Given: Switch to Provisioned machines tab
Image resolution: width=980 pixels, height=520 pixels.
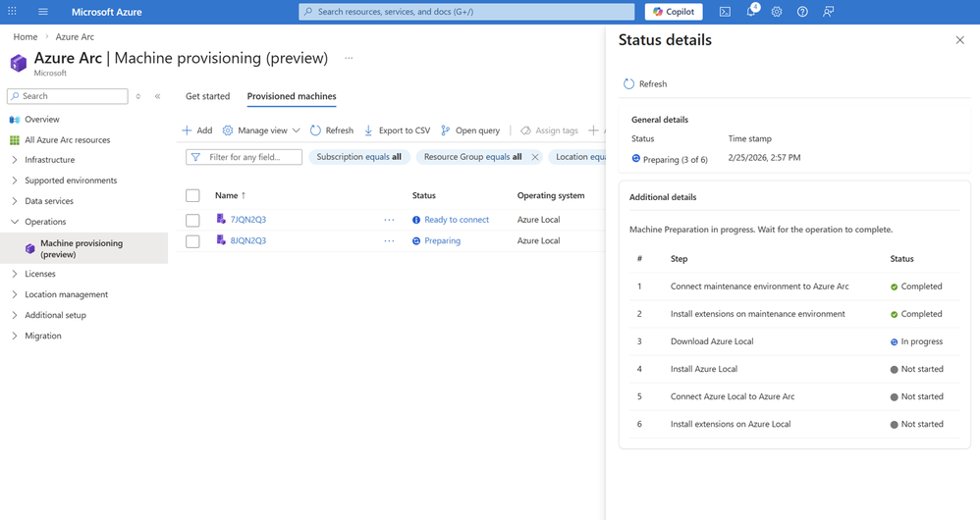Looking at the screenshot, I should pos(292,96).
